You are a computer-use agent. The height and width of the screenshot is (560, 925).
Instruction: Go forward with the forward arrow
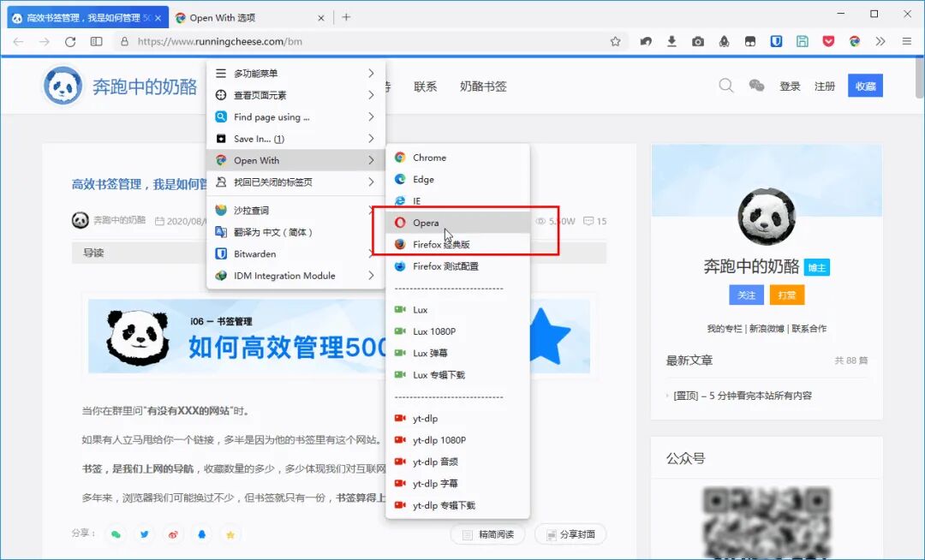[x=45, y=41]
